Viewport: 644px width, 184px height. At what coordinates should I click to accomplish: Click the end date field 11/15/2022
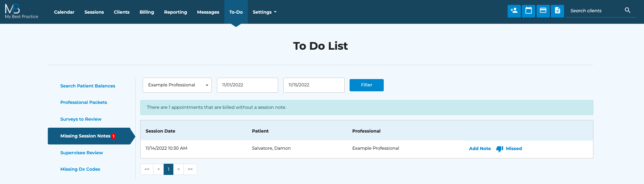[x=314, y=85]
